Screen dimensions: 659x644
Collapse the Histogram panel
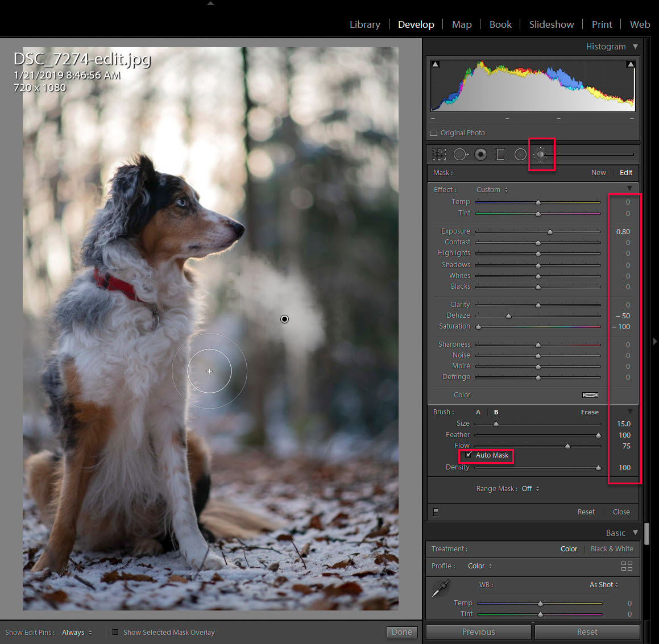pos(635,47)
